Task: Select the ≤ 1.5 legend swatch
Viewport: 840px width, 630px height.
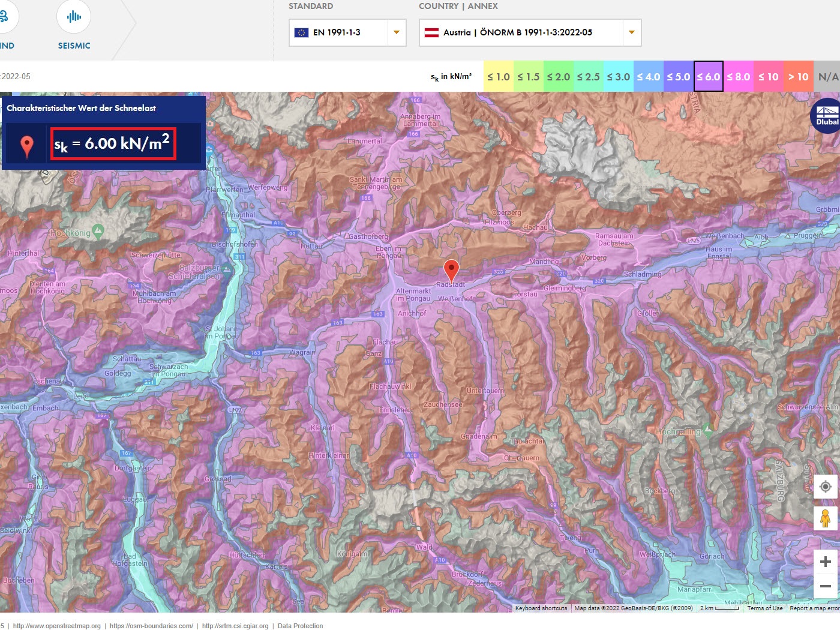Action: click(529, 76)
